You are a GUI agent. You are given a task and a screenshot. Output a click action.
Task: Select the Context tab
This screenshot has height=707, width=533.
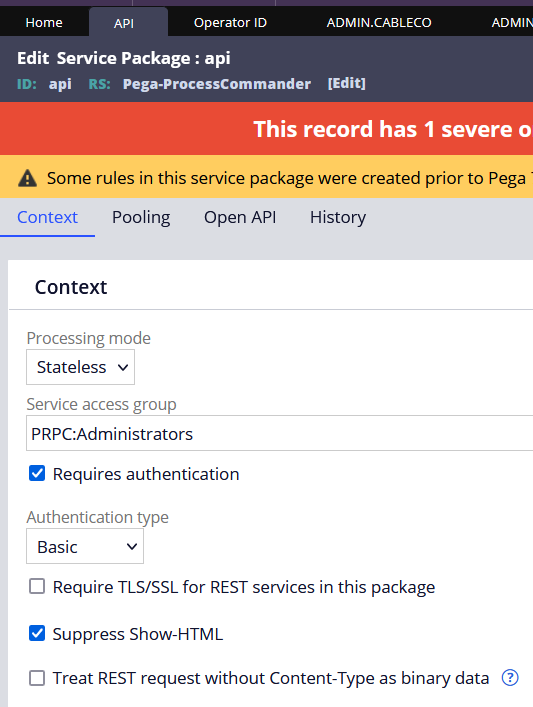tap(47, 217)
